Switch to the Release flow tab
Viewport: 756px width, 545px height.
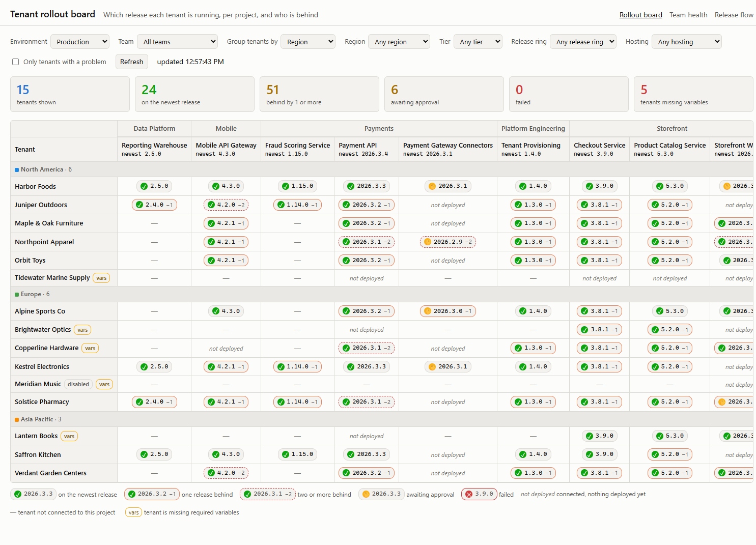click(x=734, y=15)
